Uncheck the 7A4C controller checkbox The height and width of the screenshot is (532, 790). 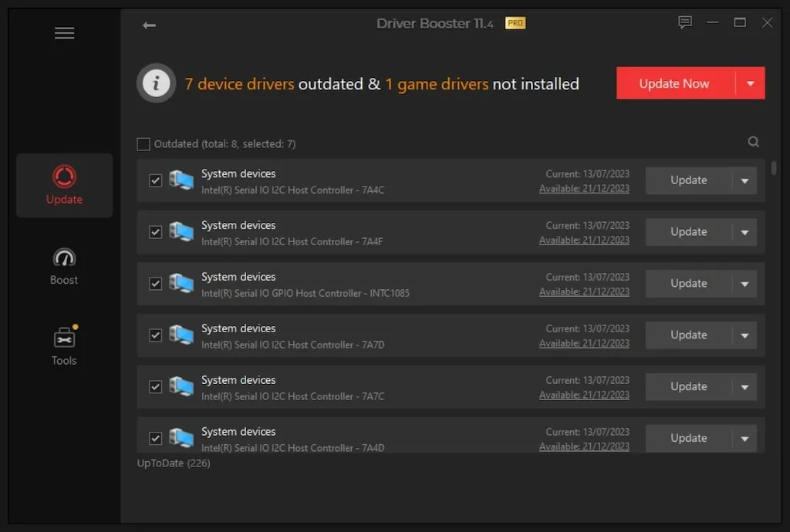tap(155, 180)
